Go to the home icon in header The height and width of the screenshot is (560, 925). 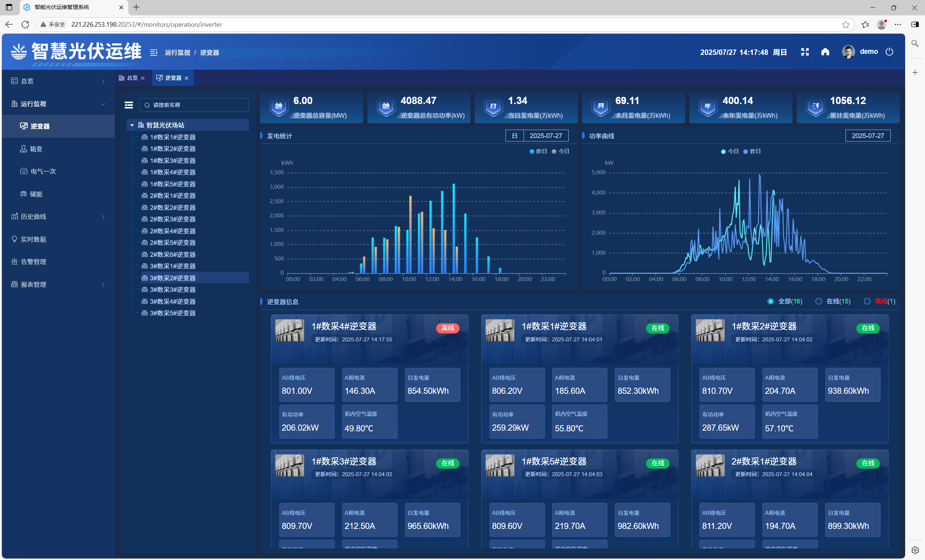(x=825, y=52)
